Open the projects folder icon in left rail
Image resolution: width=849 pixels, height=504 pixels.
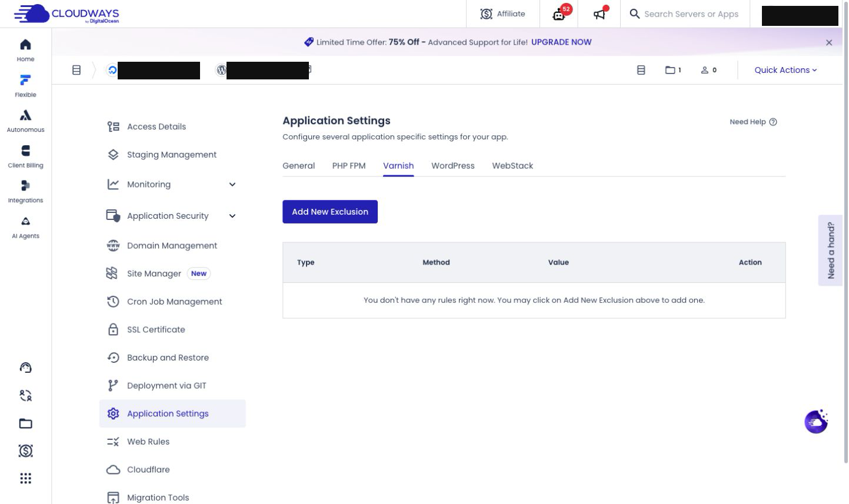click(x=25, y=423)
